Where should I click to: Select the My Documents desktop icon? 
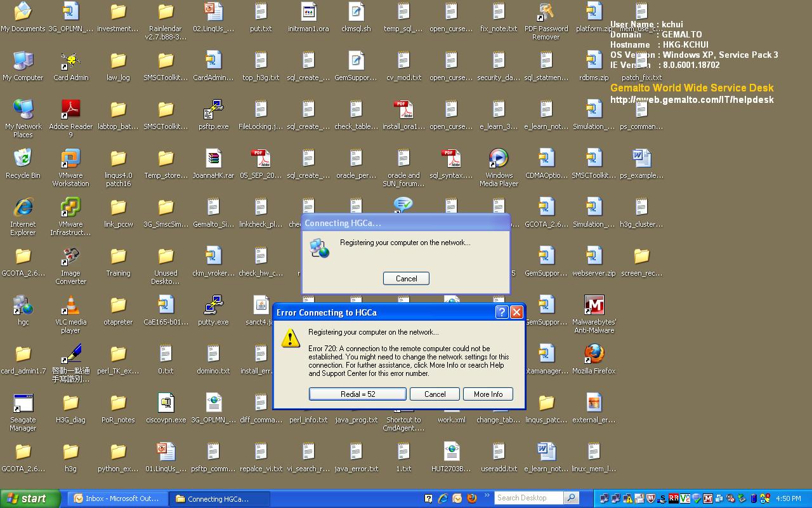pos(23,18)
